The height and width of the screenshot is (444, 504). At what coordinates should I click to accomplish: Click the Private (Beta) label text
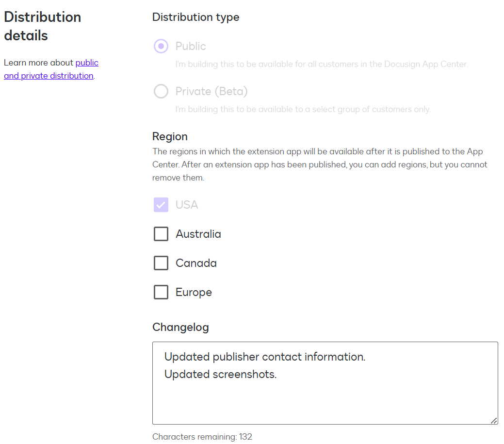[211, 91]
